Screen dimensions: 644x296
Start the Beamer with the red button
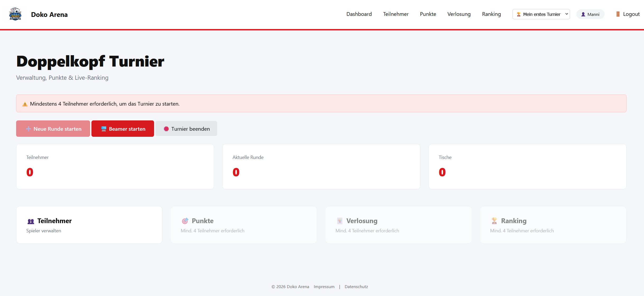click(123, 129)
